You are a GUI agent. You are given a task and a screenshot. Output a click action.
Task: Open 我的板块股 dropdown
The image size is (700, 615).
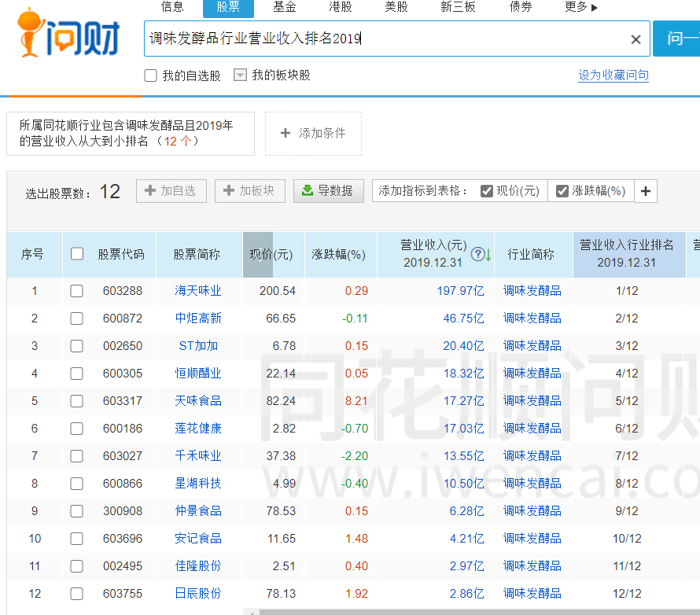click(x=240, y=75)
